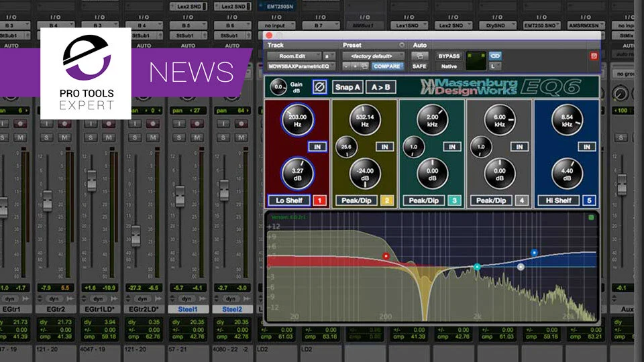The image size is (644, 362).
Task: Enable input monitoring on Steel2 track
Action: (223, 123)
